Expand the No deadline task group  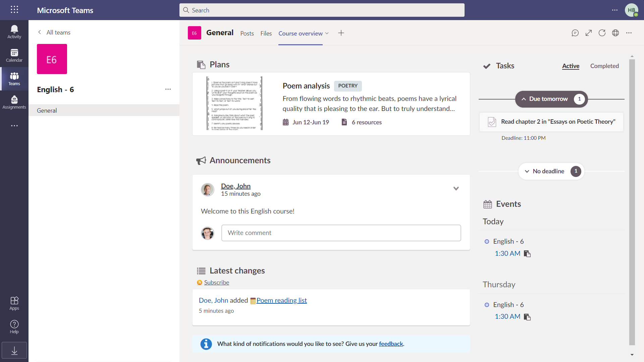pyautogui.click(x=527, y=171)
